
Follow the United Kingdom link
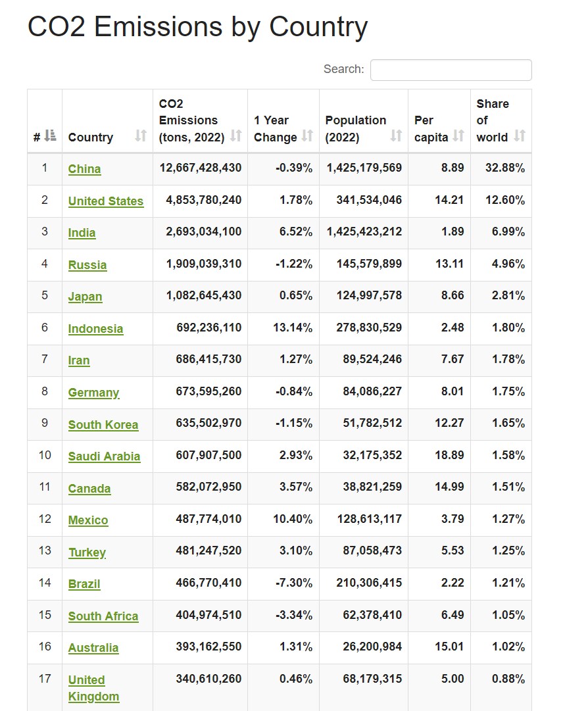coord(93,688)
